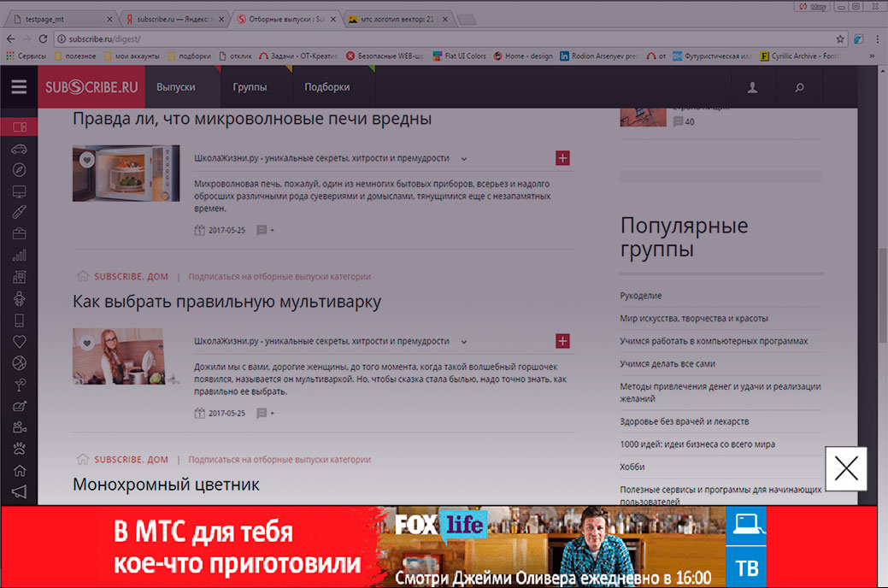Image resolution: width=888 pixels, height=588 pixels.
Task: Open the Подборки navigation tab
Action: pyautogui.click(x=327, y=87)
